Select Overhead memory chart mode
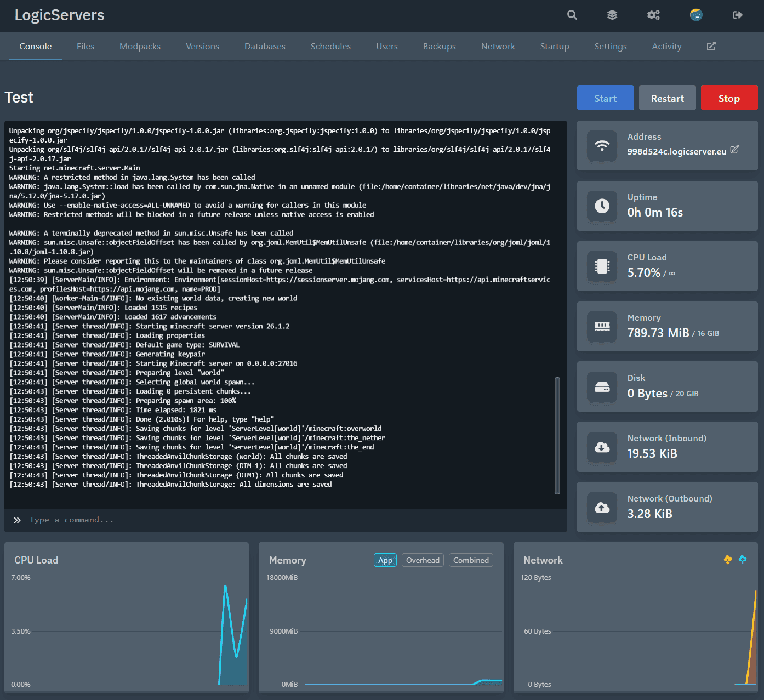764x700 pixels. [x=423, y=560]
